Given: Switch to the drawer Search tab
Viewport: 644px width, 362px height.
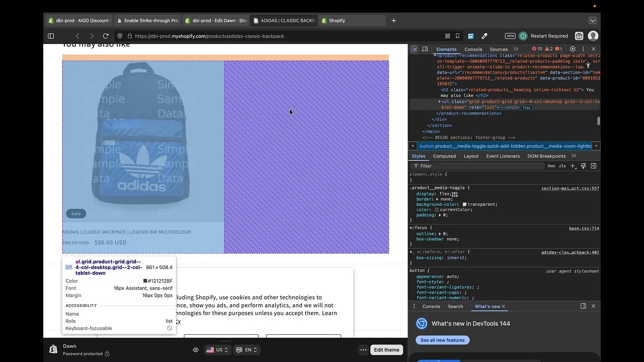Looking at the screenshot, I should pyautogui.click(x=455, y=306).
